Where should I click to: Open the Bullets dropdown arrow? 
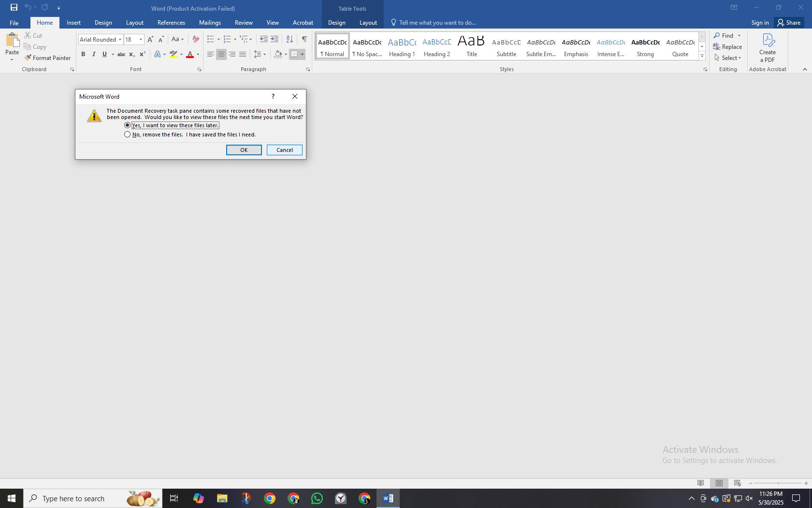(x=218, y=40)
